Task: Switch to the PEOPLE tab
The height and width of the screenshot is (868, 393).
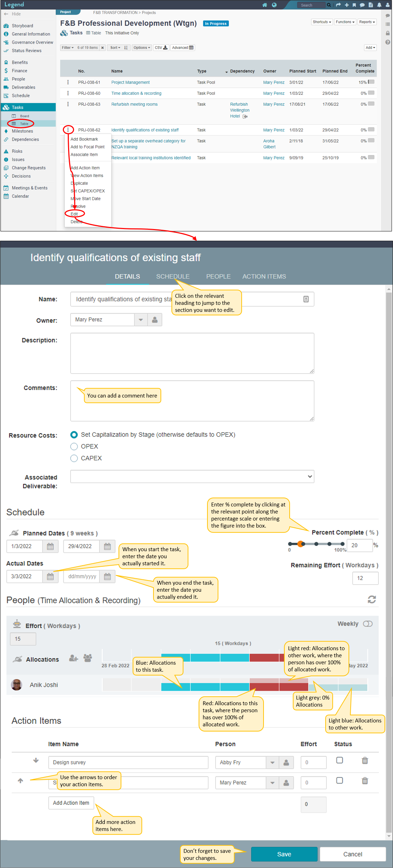Action: click(218, 277)
